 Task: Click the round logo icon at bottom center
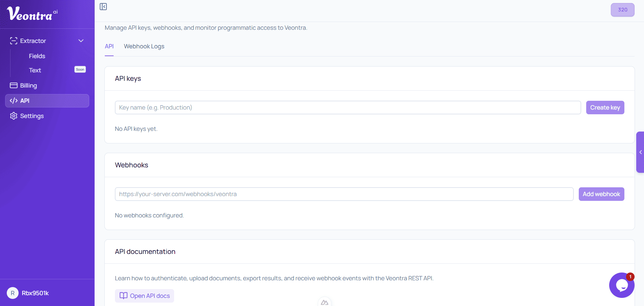pos(325,302)
